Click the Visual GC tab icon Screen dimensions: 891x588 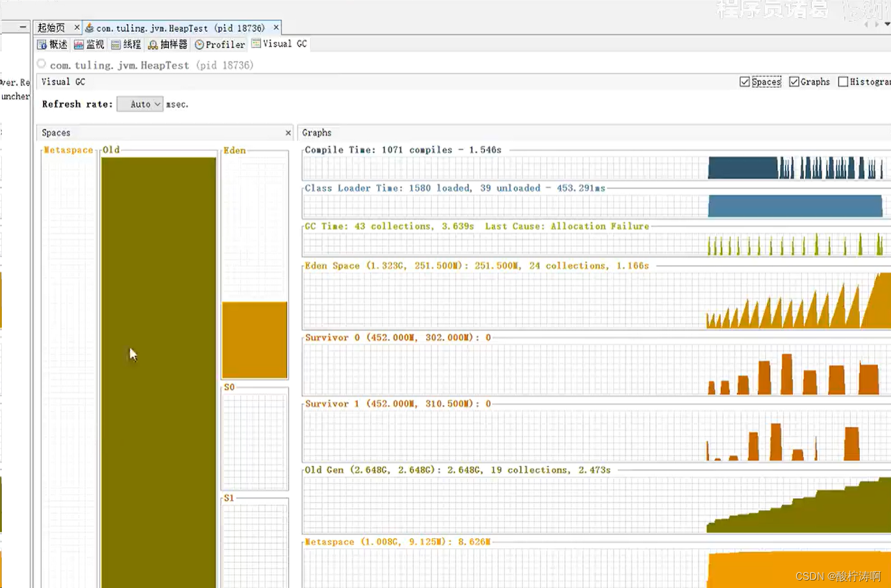click(256, 43)
